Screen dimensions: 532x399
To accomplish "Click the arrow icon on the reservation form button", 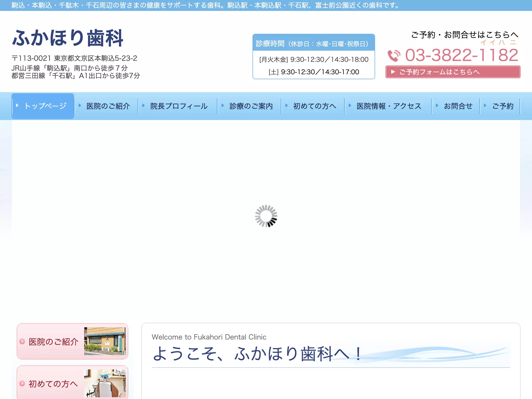I will 393,72.
